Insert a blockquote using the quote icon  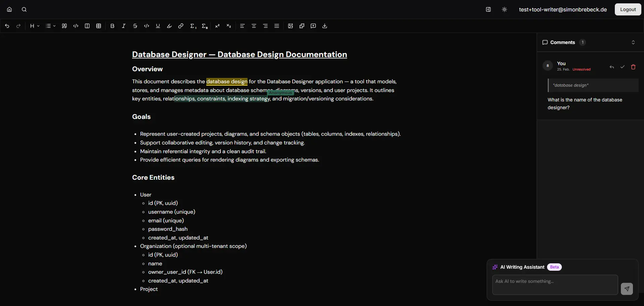[64, 26]
